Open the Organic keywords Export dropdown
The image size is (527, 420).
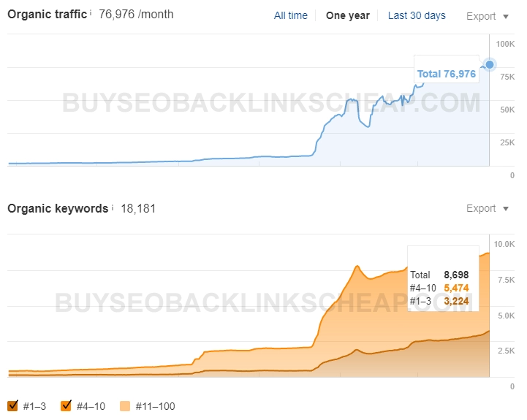click(x=488, y=208)
